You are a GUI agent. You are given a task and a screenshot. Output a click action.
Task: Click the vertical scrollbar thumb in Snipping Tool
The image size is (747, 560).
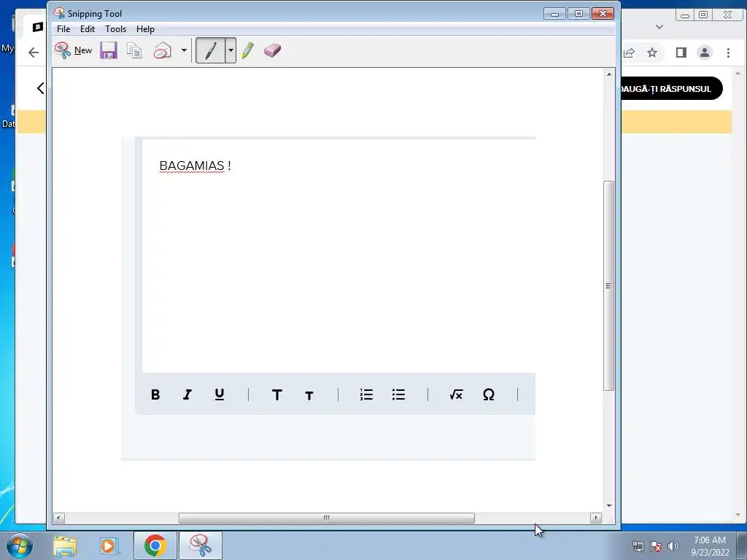coord(608,286)
